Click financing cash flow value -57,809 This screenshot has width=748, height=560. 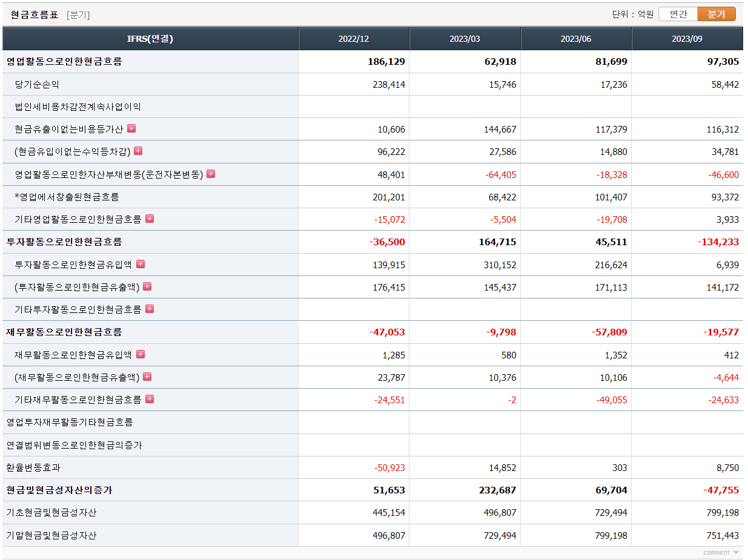[609, 332]
